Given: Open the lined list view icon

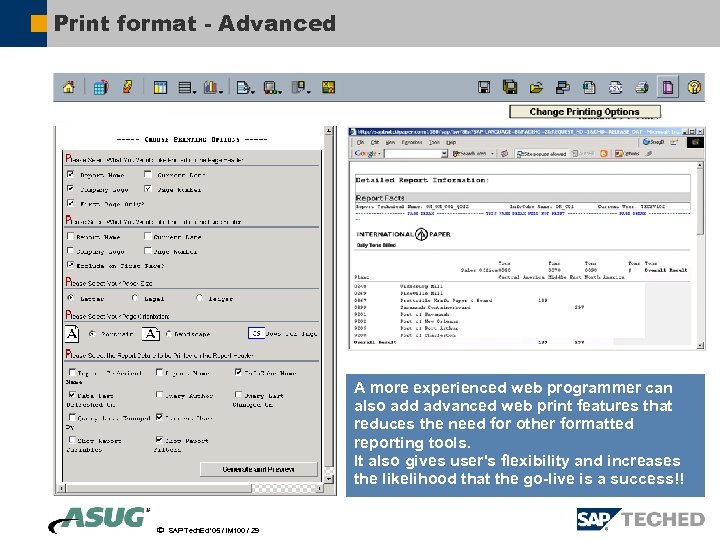Looking at the screenshot, I should 185,87.
